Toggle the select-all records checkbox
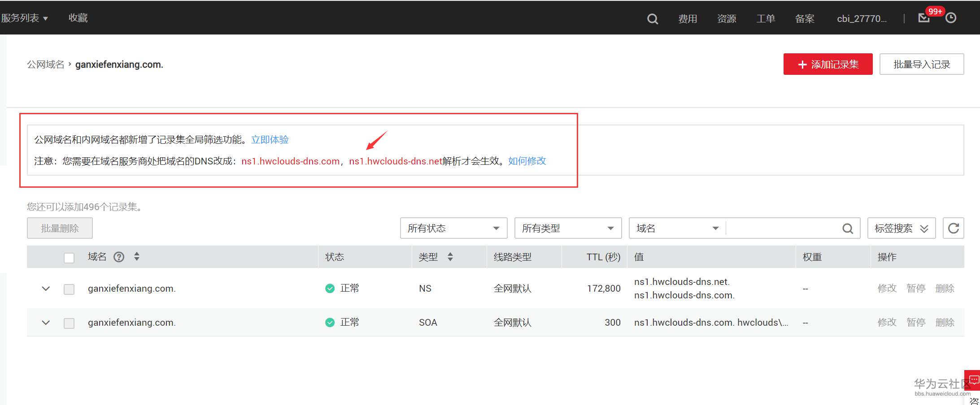The height and width of the screenshot is (405, 980). pyautogui.click(x=69, y=258)
